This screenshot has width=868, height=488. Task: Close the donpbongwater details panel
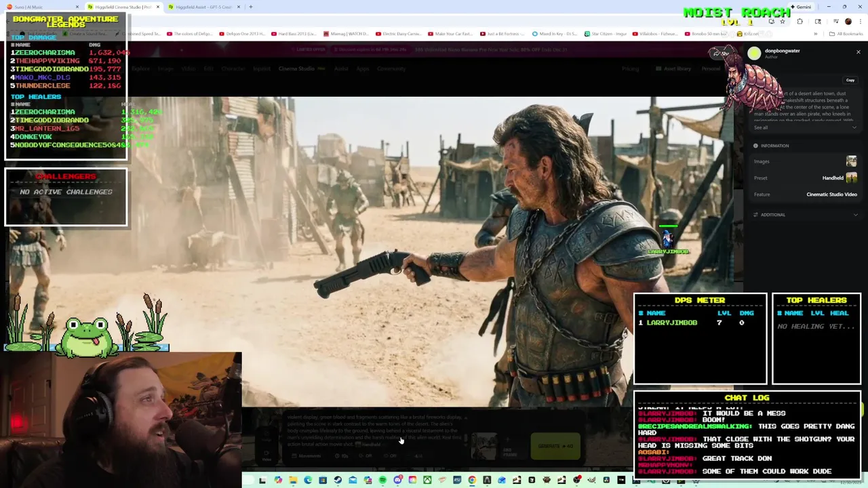pos(858,52)
